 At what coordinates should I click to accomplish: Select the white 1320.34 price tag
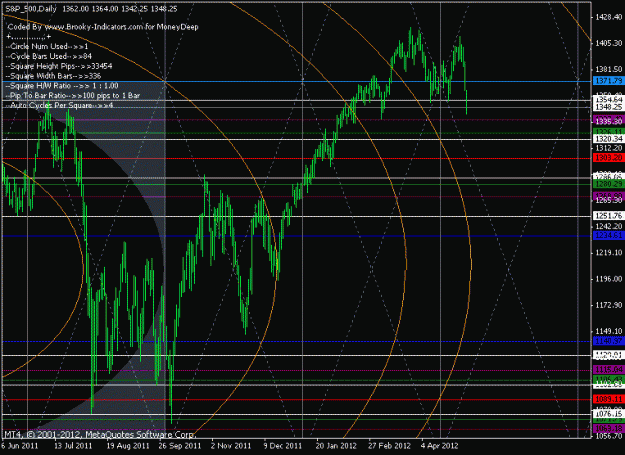(609, 139)
